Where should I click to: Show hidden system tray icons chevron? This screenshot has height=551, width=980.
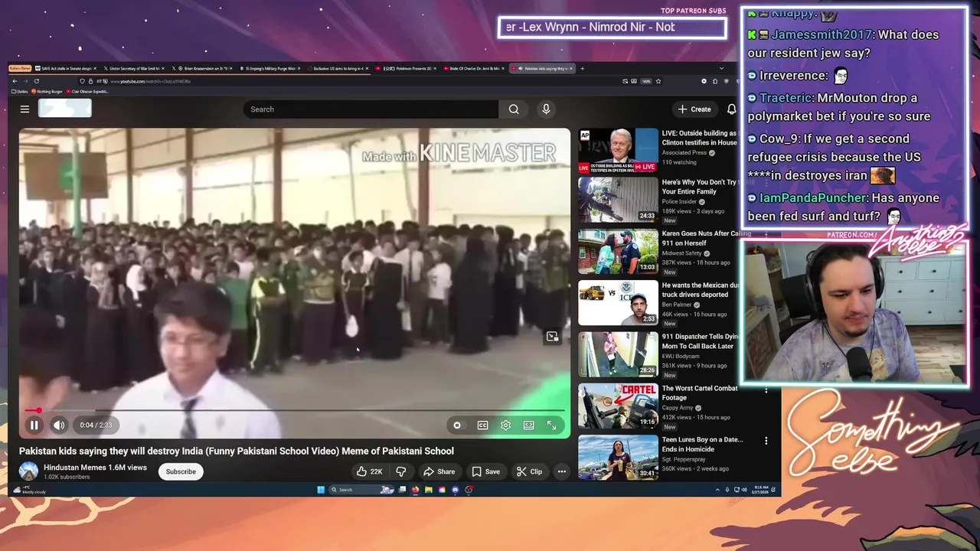click(717, 490)
